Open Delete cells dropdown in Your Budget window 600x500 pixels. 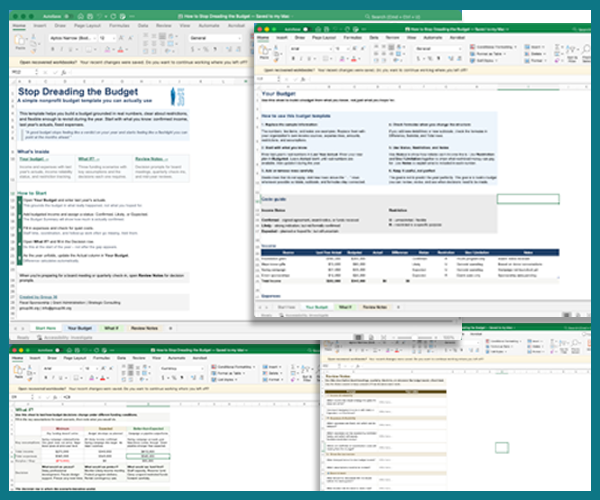[534, 54]
